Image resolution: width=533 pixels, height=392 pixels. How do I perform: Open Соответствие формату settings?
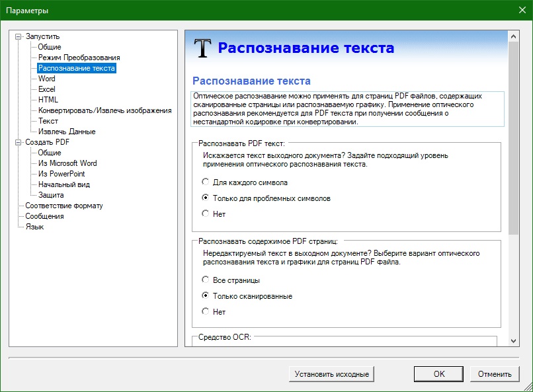point(64,206)
